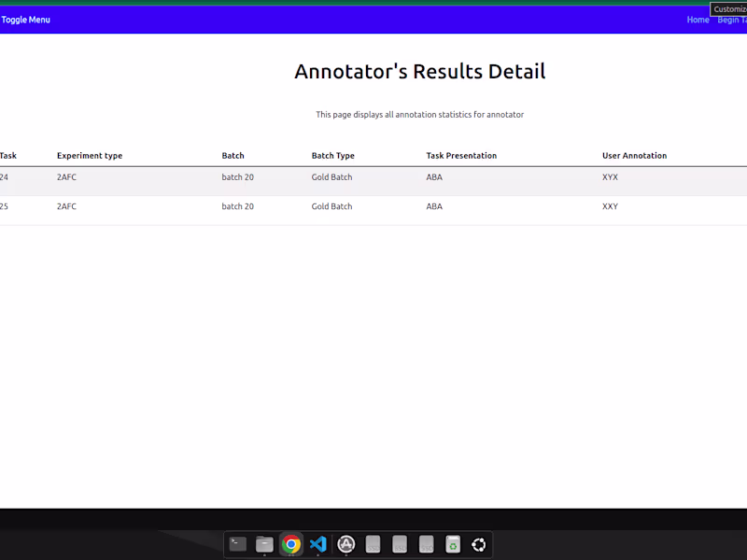Open the first SSD drive icon

[373, 544]
